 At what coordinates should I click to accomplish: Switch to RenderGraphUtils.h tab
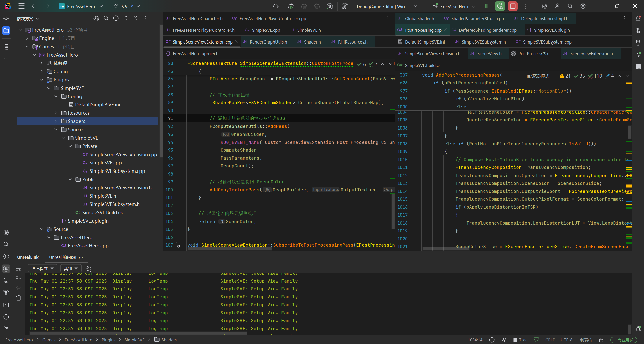[x=265, y=42]
